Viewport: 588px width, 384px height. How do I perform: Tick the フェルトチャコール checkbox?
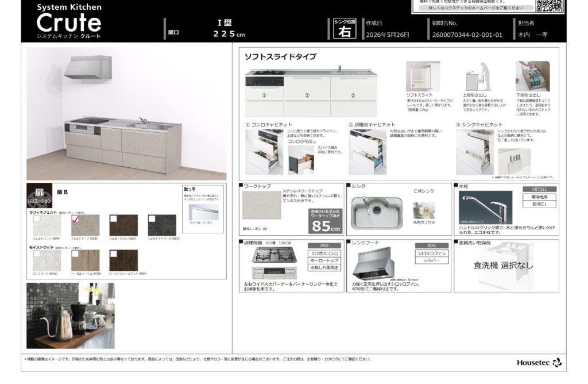[x=152, y=218]
